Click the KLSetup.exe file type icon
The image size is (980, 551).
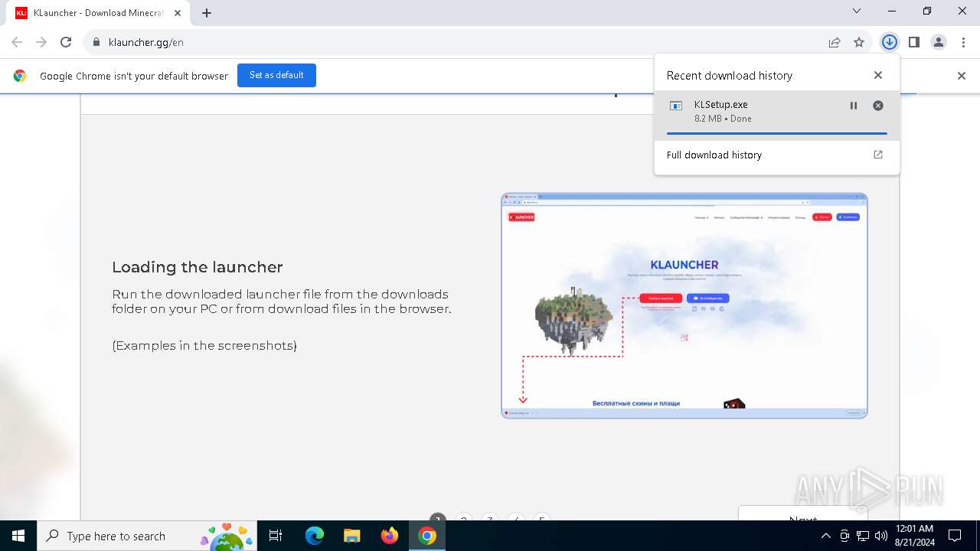coord(676,106)
